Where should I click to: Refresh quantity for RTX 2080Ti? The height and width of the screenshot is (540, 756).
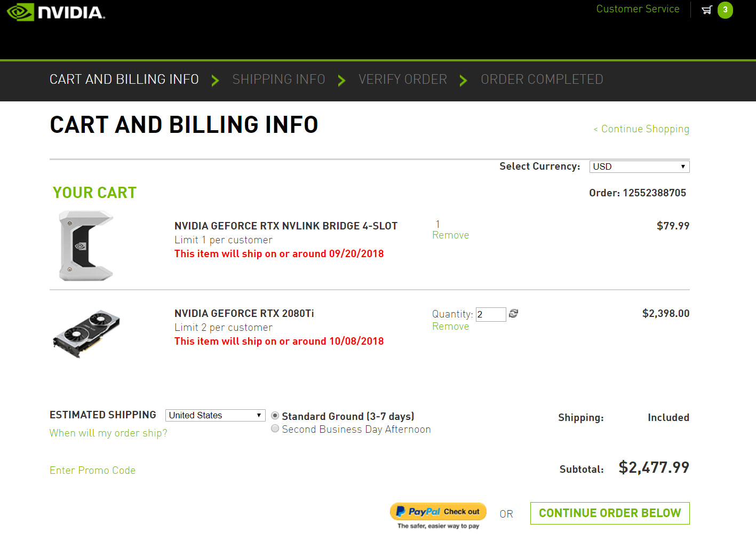click(513, 313)
